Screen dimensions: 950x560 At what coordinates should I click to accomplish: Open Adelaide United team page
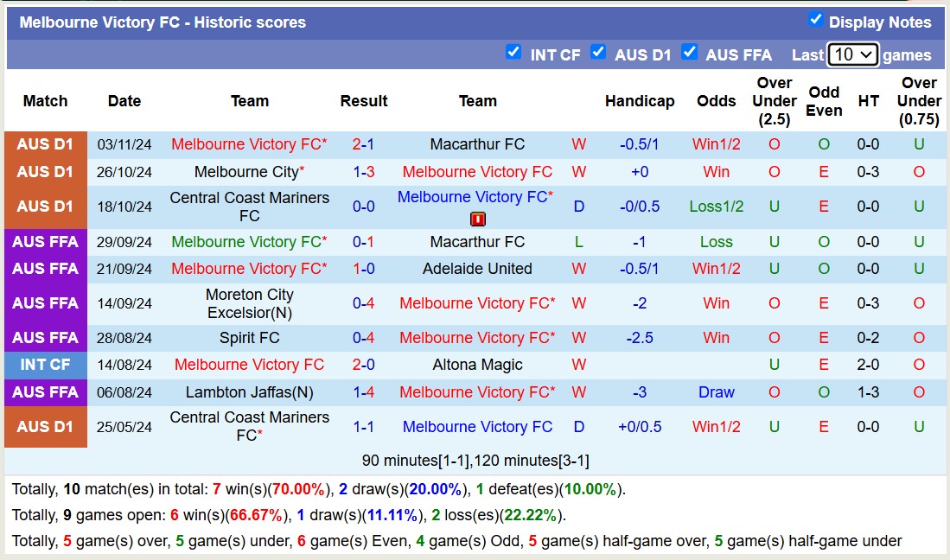point(477,269)
